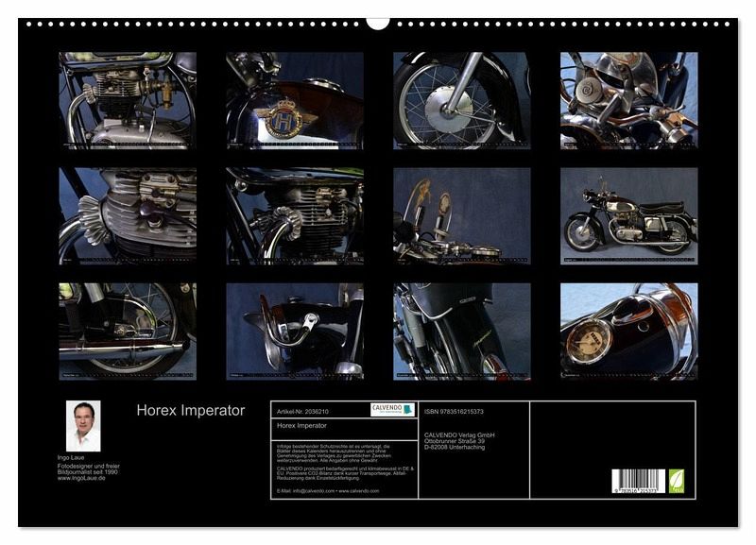The height and width of the screenshot is (545, 756).
Task: Open the front wheel drum brake photo
Action: pos(462,101)
